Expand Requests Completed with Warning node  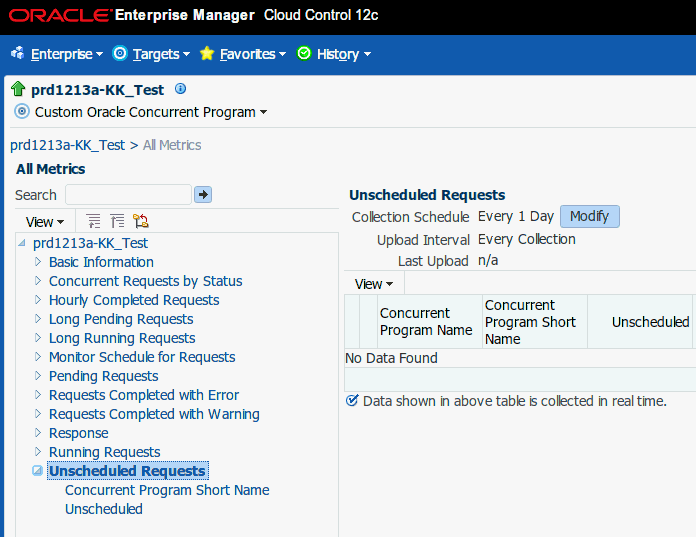pyautogui.click(x=38, y=414)
